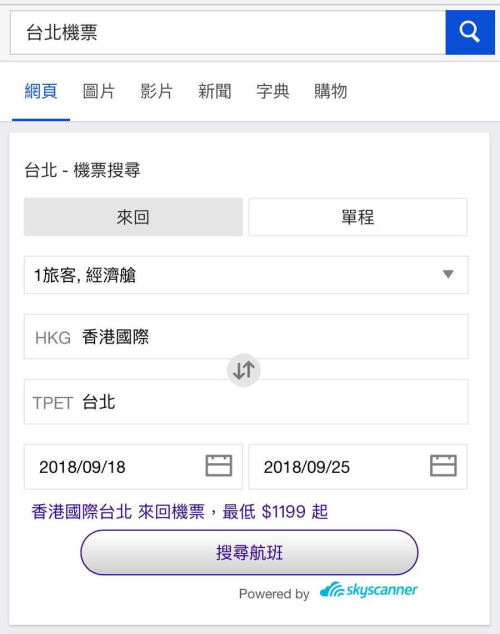The height and width of the screenshot is (634, 500).
Task: Switch to 影片 videos tab
Action: 156,91
